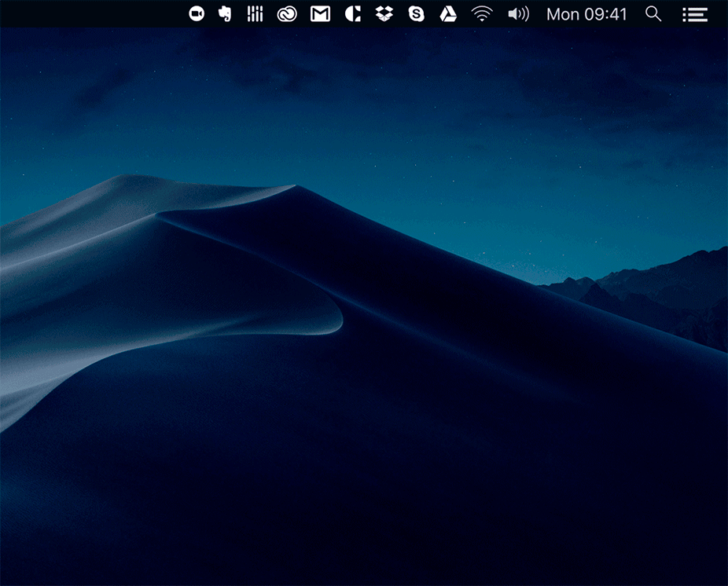Open the vertical bars menu bar app

pyautogui.click(x=255, y=14)
